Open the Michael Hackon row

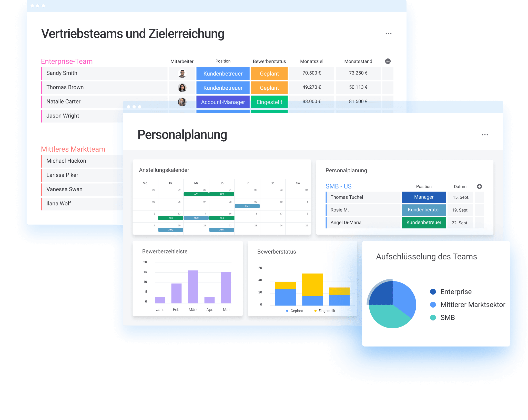coord(82,161)
